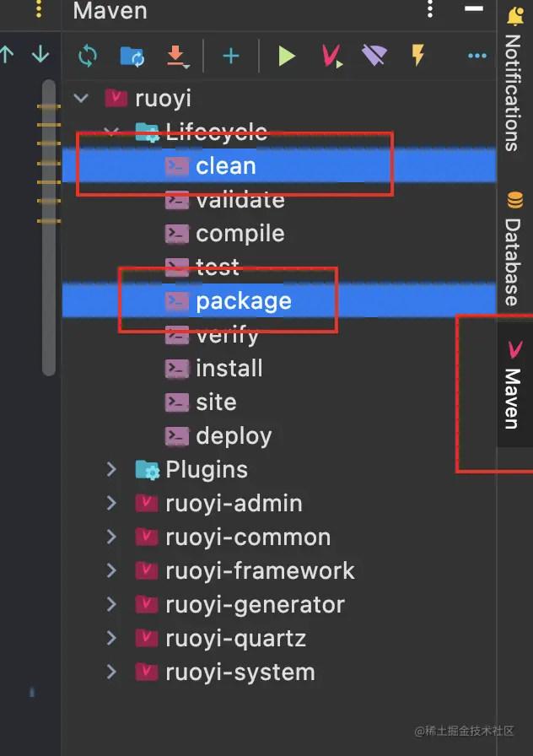Screen dimensions: 533x756
Task: Click the Download Sources and Documentation icon
Action: point(176,57)
